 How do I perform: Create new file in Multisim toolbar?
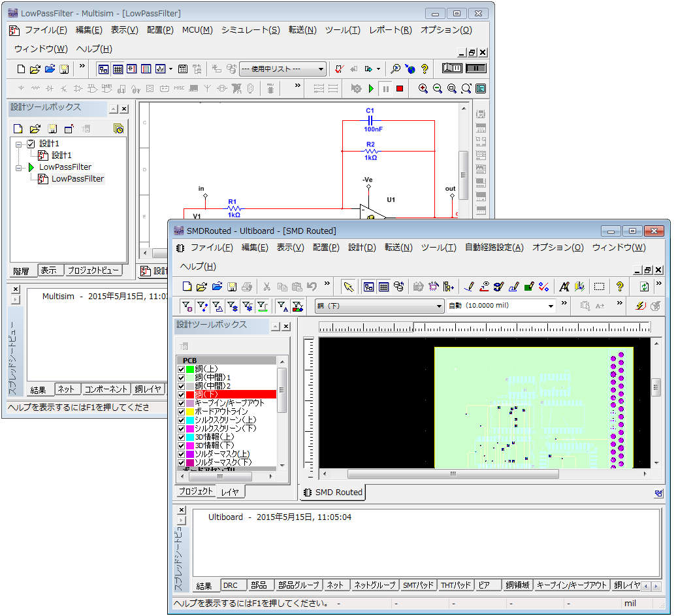[x=21, y=69]
